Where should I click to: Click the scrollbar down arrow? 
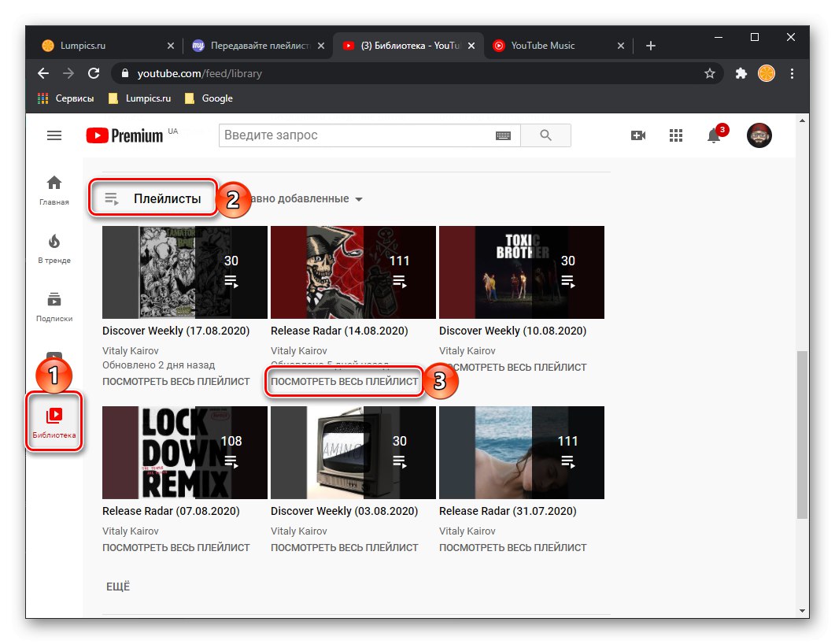coord(802,611)
